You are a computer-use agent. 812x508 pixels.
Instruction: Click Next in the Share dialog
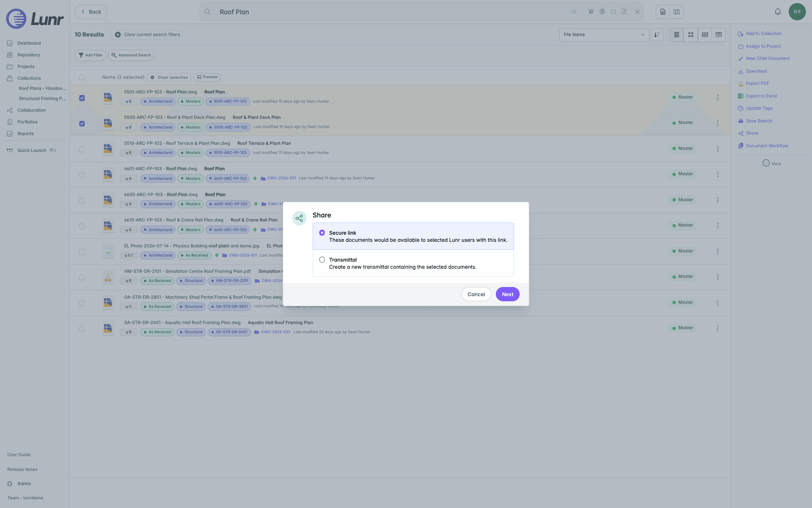pos(507,294)
